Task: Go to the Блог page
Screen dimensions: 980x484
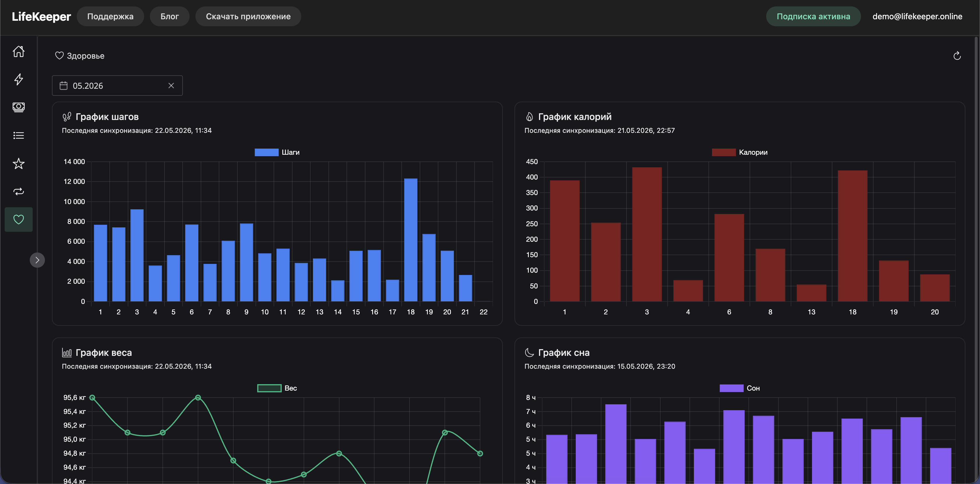Action: pyautogui.click(x=170, y=16)
